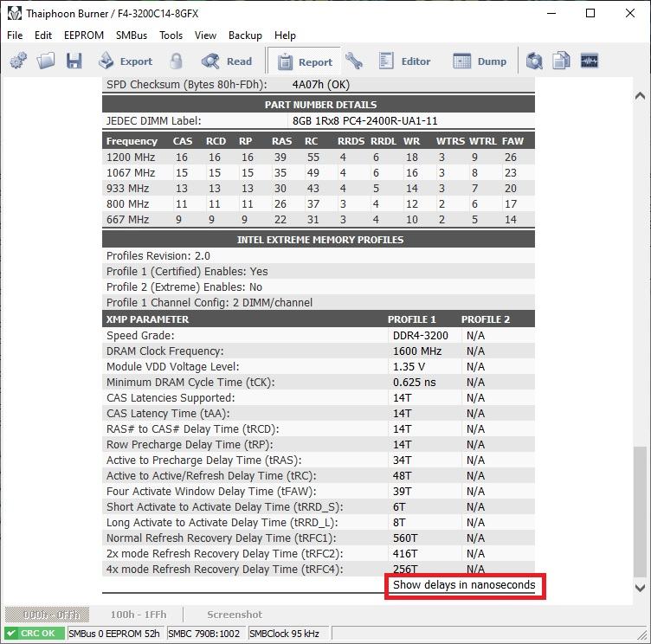Screen dimensions: 651x644
Task: Click the waveform monitor toolbar icon
Action: click(x=590, y=61)
